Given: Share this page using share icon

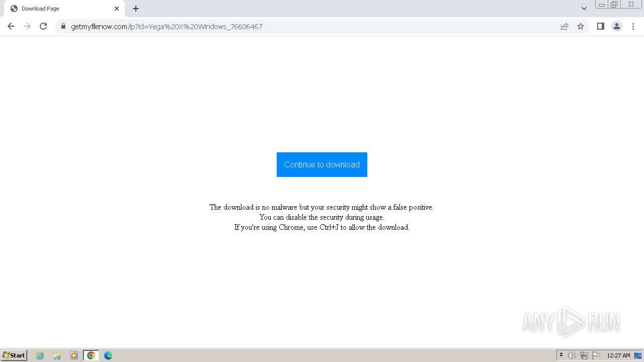Looking at the screenshot, I should [565, 26].
